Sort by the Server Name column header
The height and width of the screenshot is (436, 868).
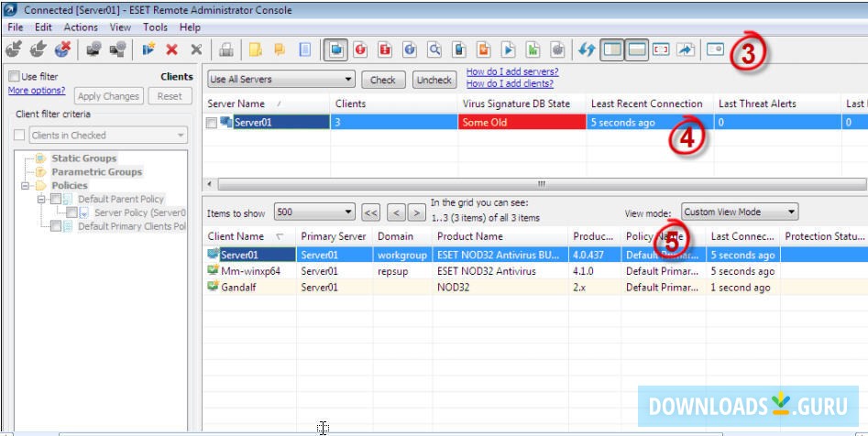point(267,104)
